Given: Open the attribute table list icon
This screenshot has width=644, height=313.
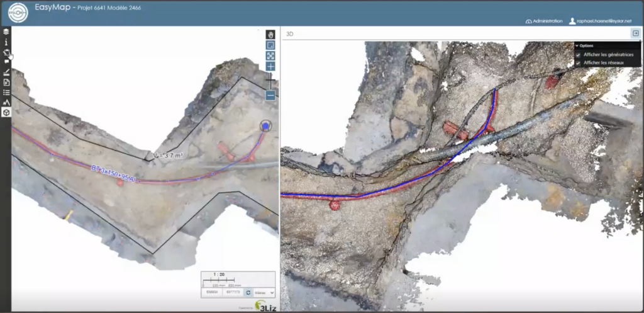Looking at the screenshot, I should click(x=6, y=92).
